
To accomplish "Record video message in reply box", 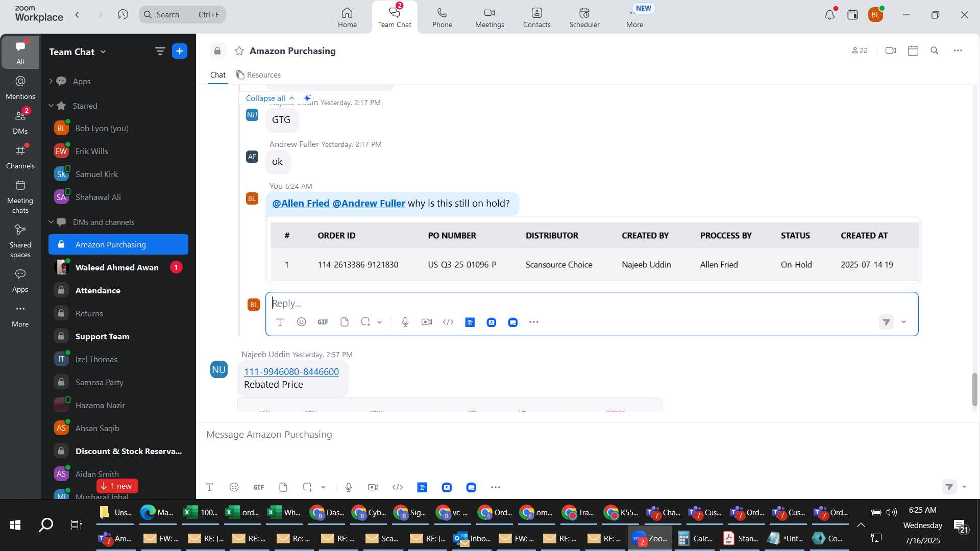I will pyautogui.click(x=427, y=322).
